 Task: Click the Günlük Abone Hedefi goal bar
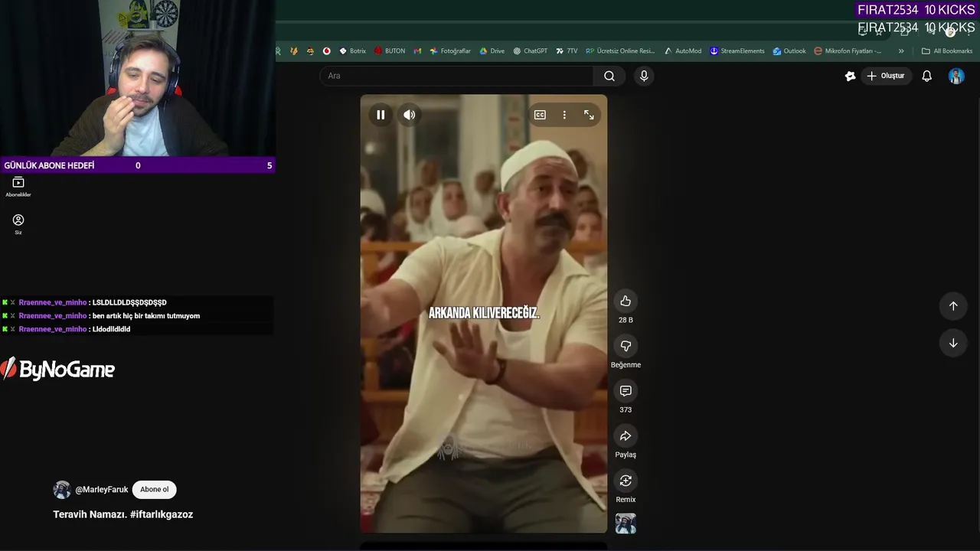click(138, 165)
